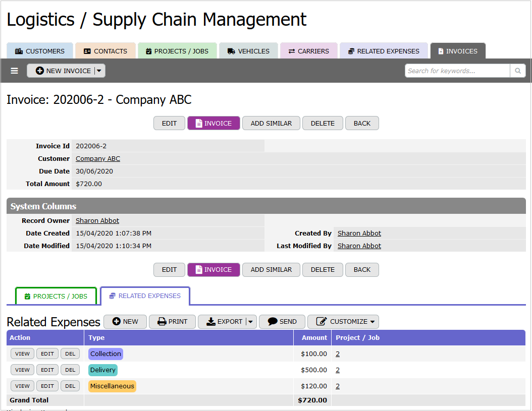Open the Customize dropdown menu

point(343,321)
